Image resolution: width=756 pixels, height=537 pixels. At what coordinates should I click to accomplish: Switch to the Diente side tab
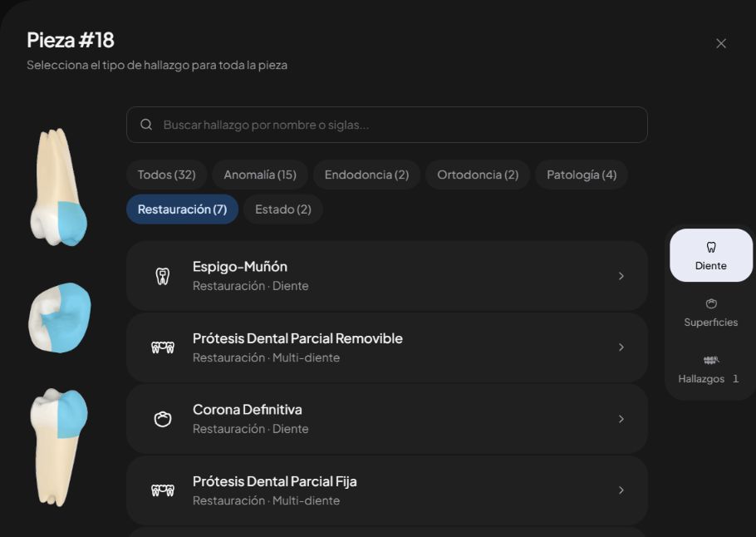click(711, 255)
